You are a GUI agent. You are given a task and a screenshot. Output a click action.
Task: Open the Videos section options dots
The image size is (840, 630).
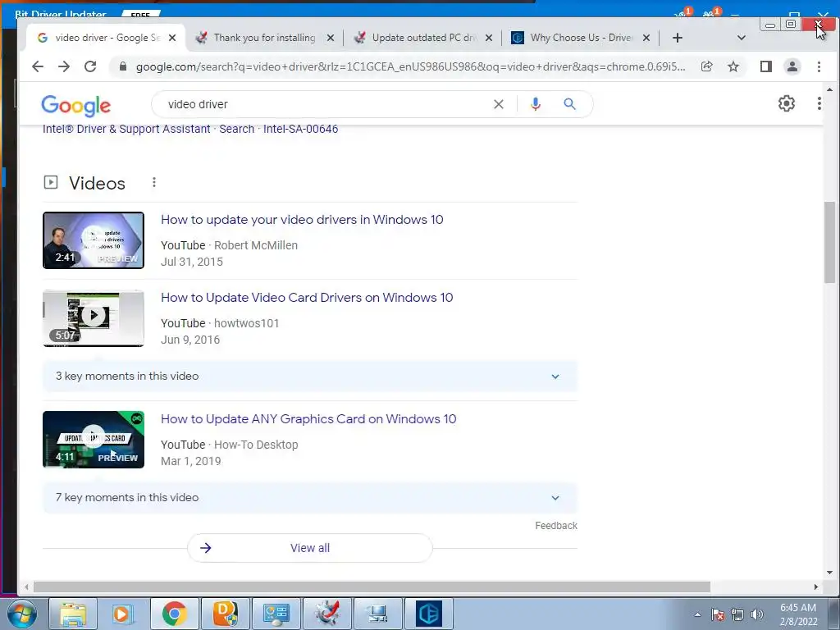pos(153,183)
